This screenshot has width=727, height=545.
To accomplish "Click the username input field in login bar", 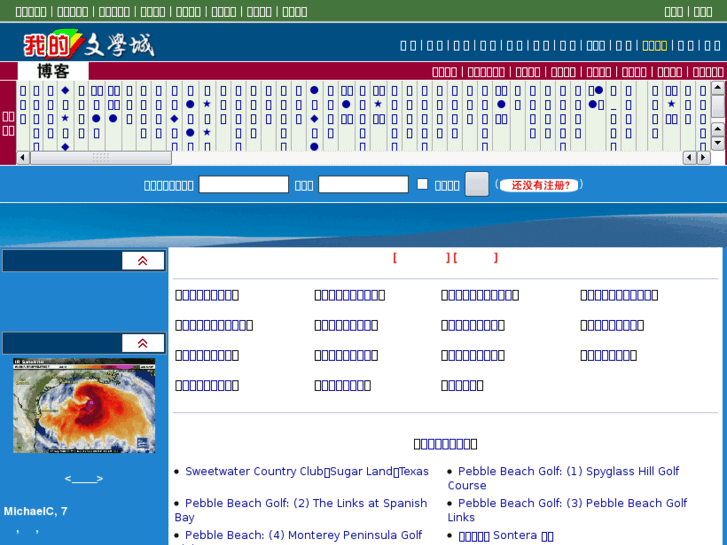I will [243, 185].
